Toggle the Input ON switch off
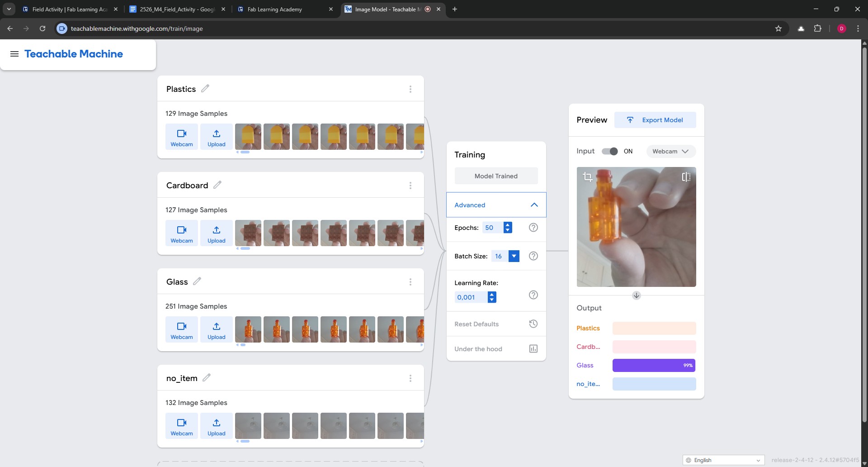Viewport: 868px width, 467px height. coord(609,151)
